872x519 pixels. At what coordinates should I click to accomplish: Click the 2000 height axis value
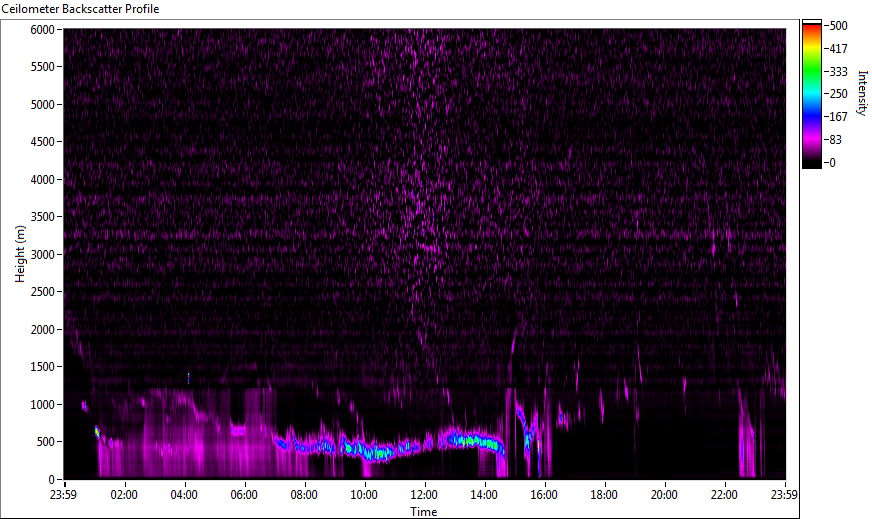coord(42,330)
